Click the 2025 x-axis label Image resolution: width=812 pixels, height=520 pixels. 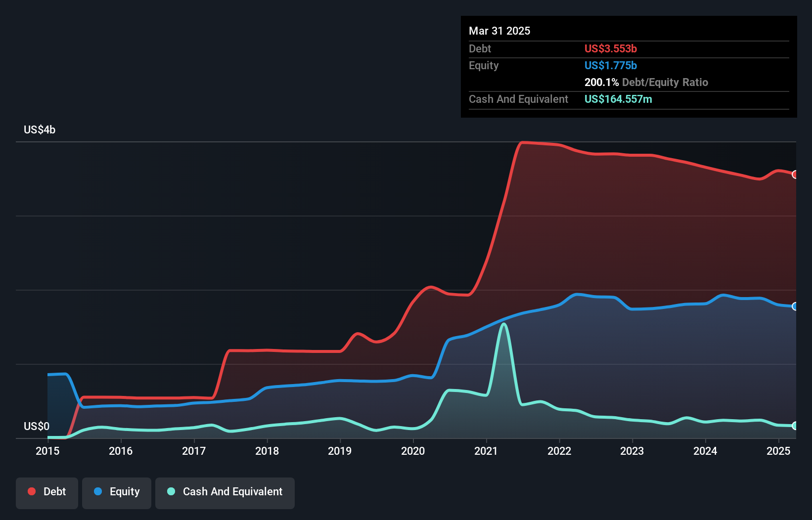(778, 451)
